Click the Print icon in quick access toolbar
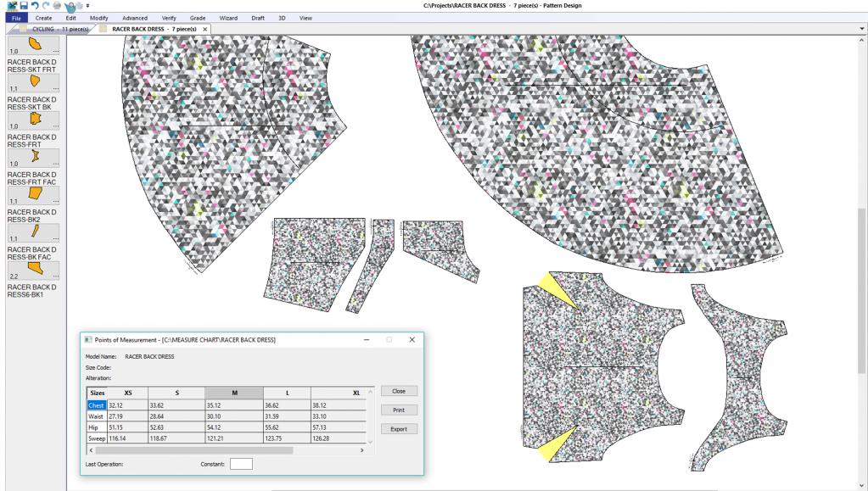The height and width of the screenshot is (491, 868). click(56, 6)
